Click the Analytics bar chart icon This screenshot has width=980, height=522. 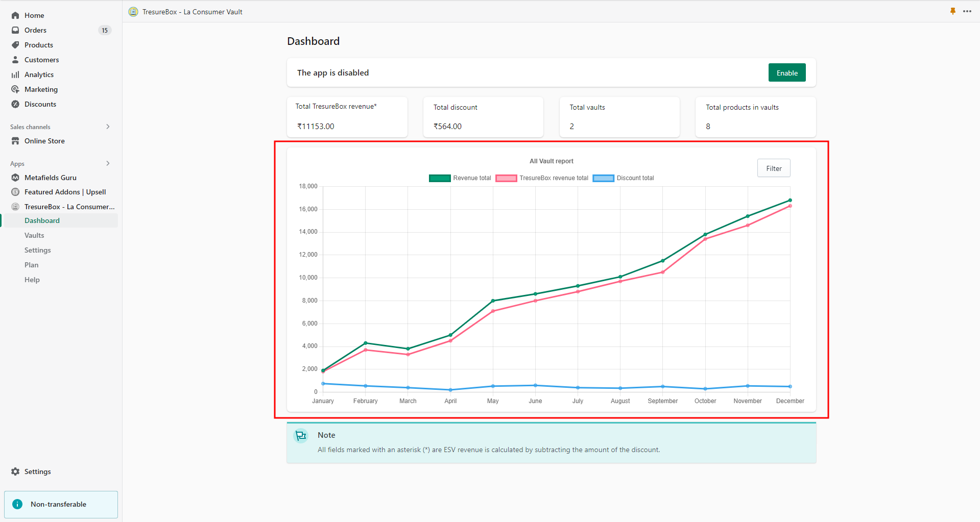click(x=15, y=74)
